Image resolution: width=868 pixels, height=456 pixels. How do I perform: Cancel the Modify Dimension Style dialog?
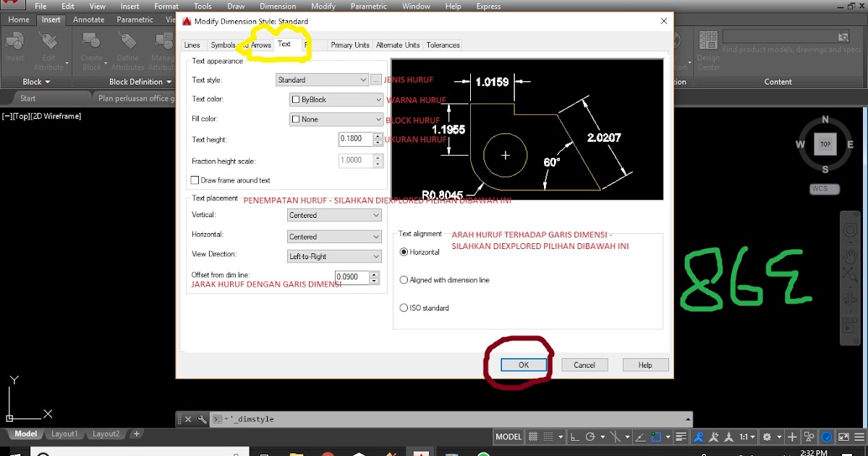click(x=584, y=364)
